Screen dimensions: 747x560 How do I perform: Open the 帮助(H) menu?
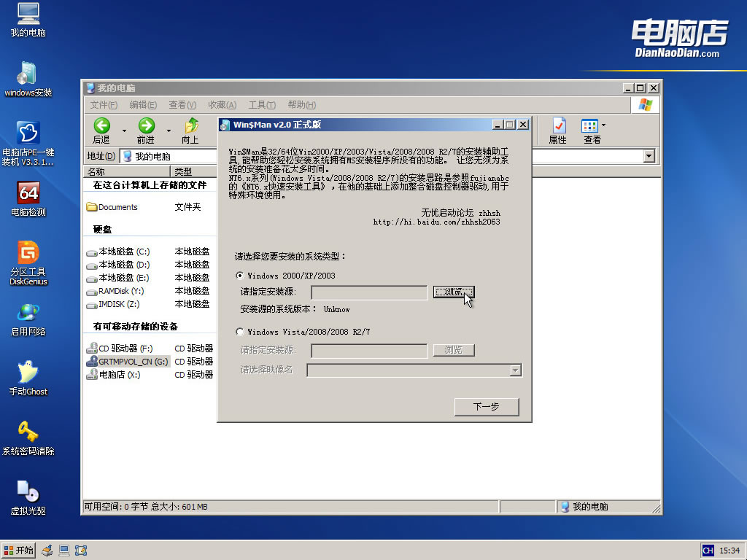point(301,105)
